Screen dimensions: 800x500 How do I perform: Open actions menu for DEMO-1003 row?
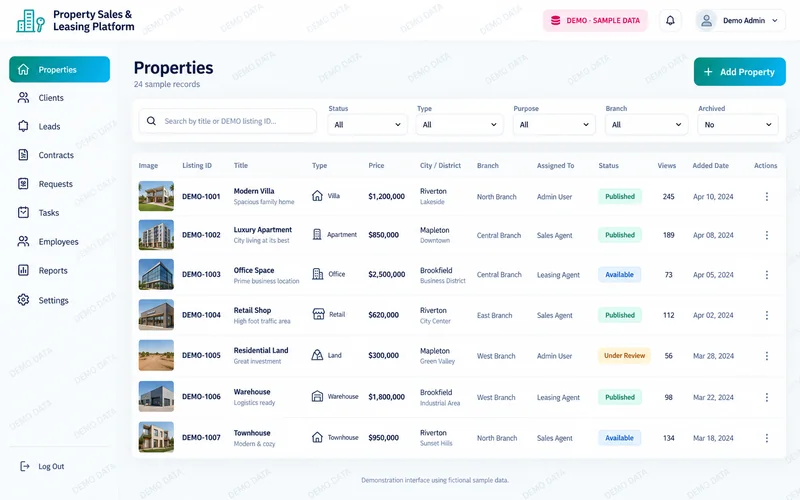[x=766, y=274]
